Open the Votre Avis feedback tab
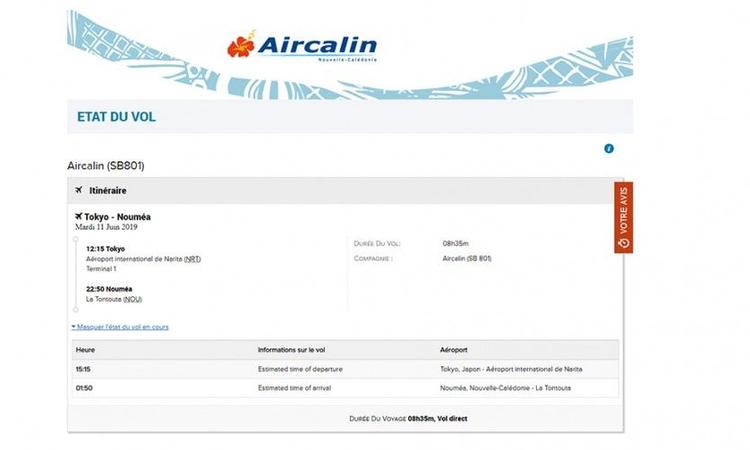This screenshot has height=450, width=750. pos(624,218)
